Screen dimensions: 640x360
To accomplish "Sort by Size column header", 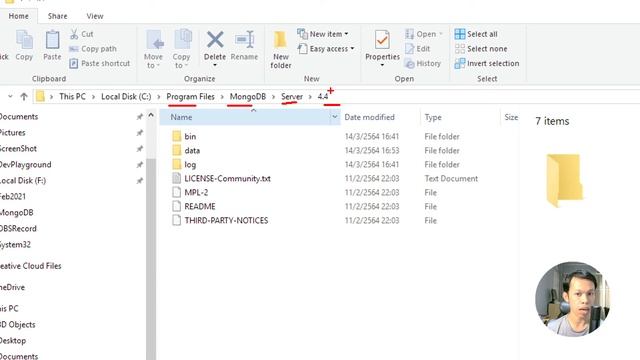I will (x=511, y=117).
